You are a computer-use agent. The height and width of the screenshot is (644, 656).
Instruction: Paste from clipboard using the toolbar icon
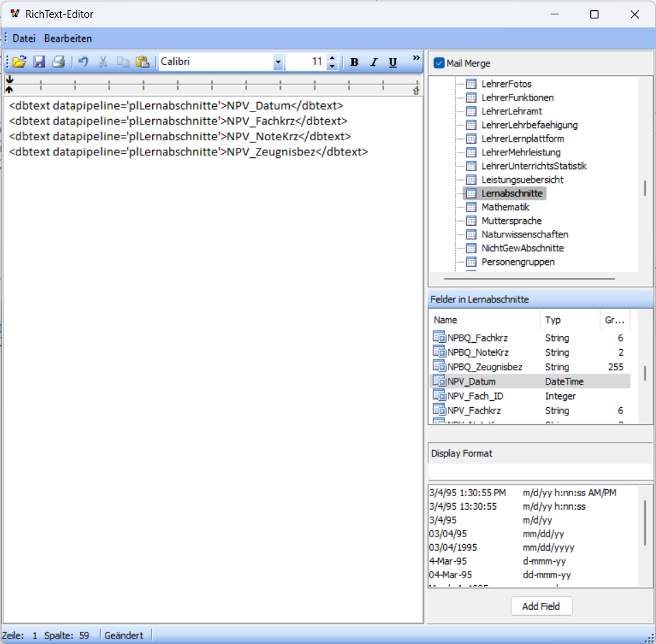[142, 62]
